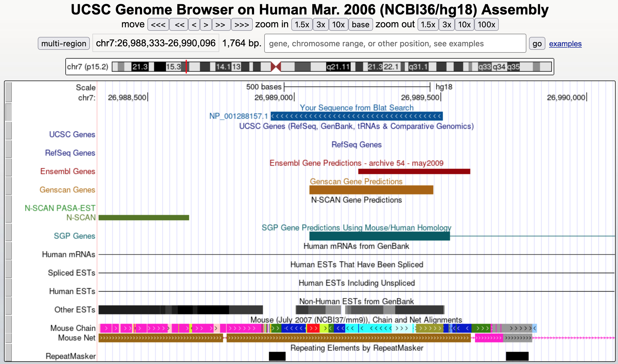Open Spliced ESTs track label
Screen dimensions: 618x364
[x=72, y=273]
